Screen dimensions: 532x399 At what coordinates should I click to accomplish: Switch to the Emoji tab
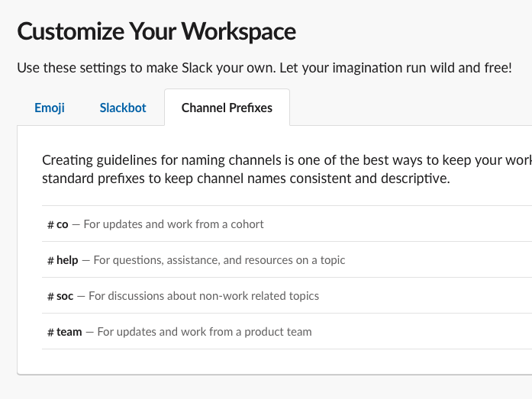tap(50, 108)
